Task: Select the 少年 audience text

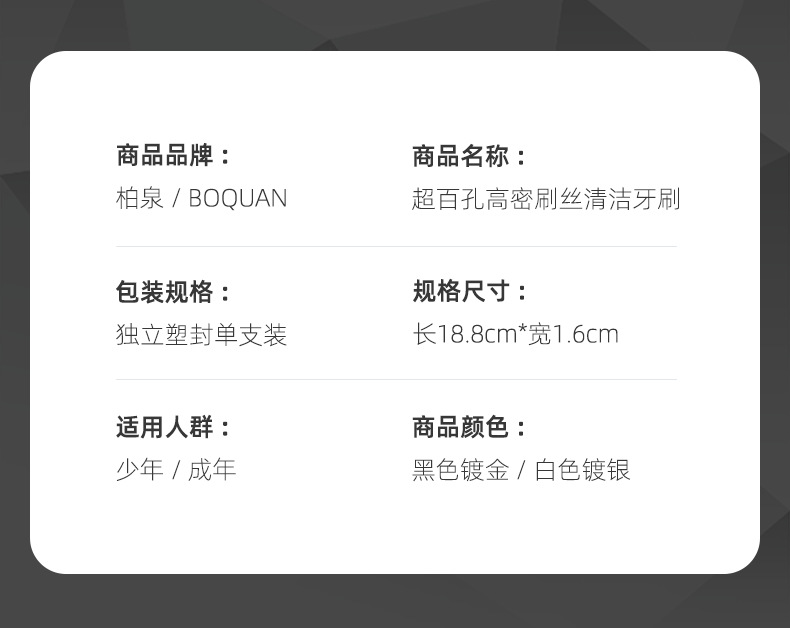Action: click(x=139, y=470)
